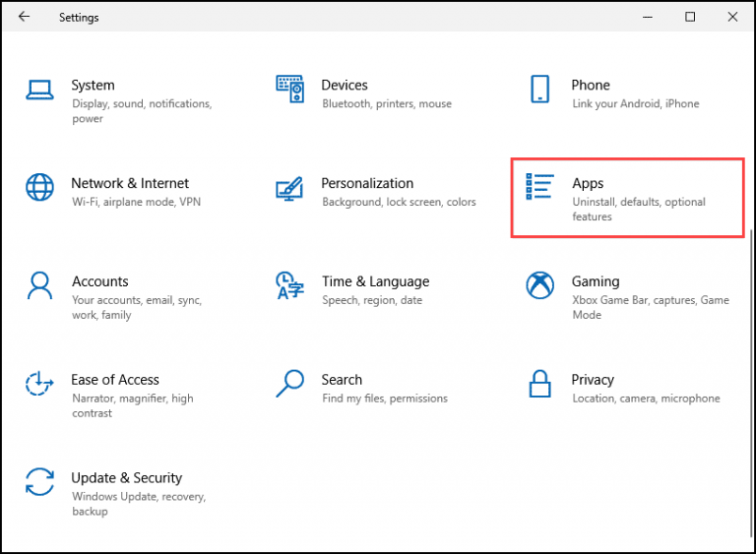Open the Accounts heading

[x=100, y=281]
